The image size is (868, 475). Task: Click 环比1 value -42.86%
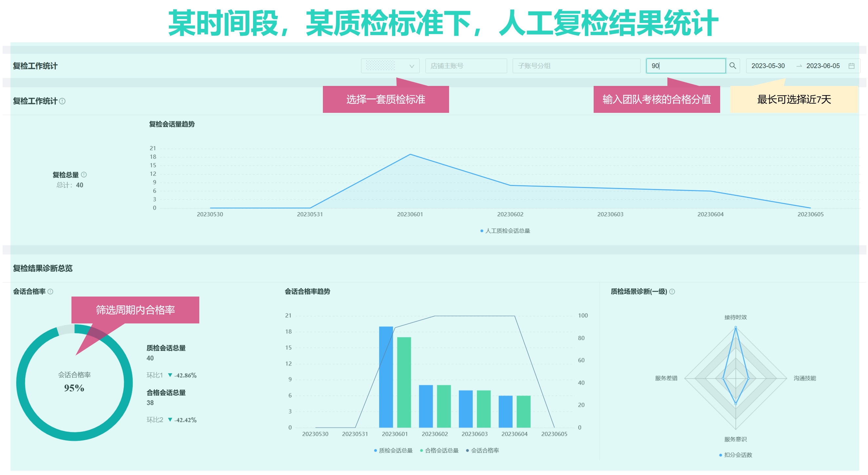[185, 376]
